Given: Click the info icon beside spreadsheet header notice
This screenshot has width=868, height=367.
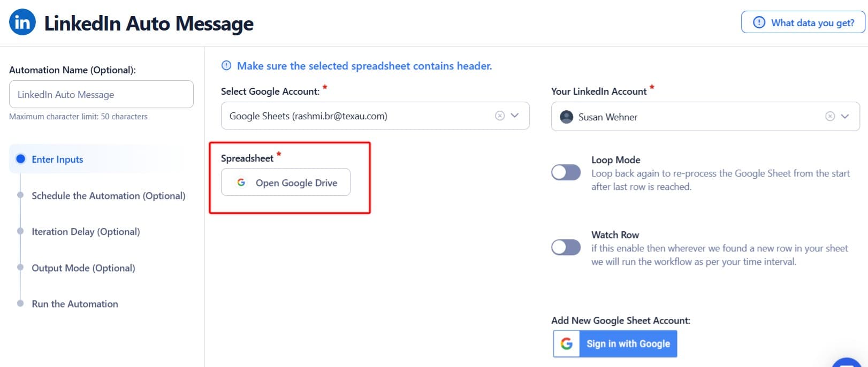Looking at the screenshot, I should pos(226,66).
